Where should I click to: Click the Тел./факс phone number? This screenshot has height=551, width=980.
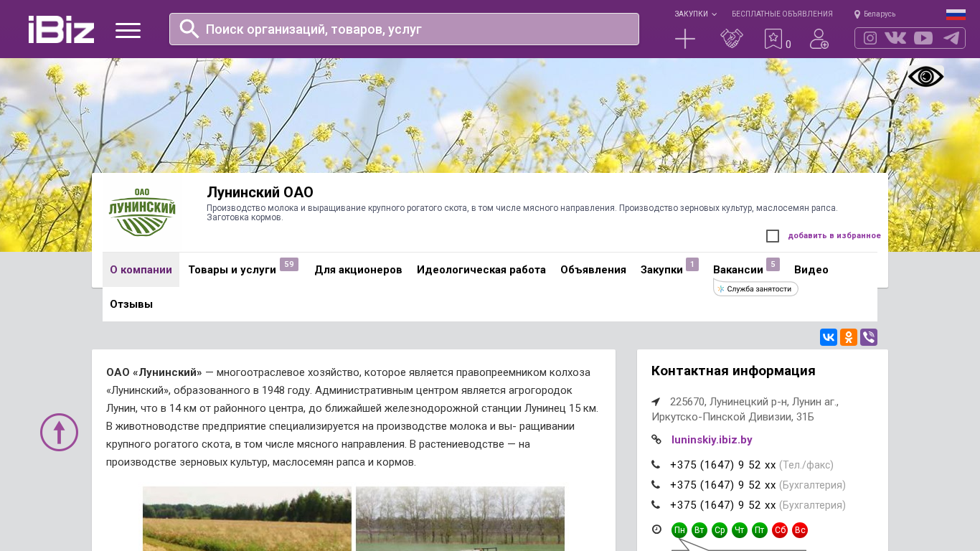click(x=723, y=465)
